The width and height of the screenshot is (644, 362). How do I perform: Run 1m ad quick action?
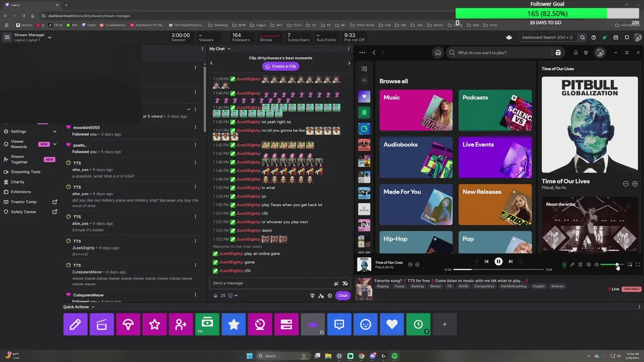[x=207, y=324]
